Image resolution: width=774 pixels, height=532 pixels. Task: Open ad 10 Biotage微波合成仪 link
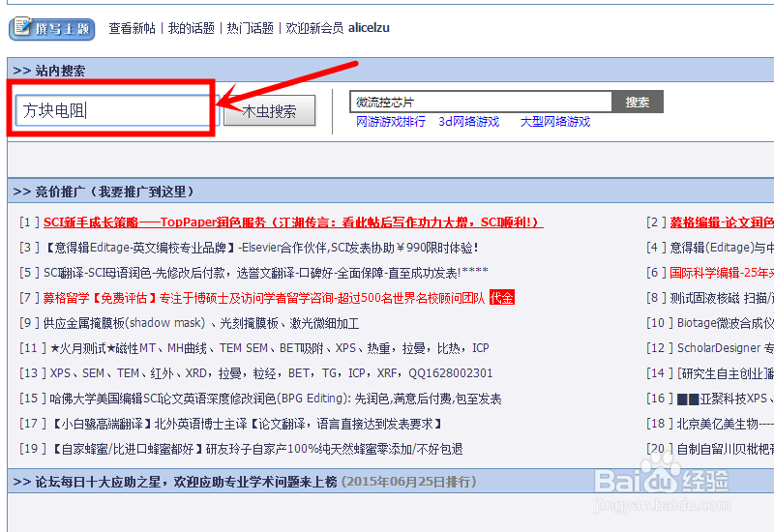[x=725, y=323]
